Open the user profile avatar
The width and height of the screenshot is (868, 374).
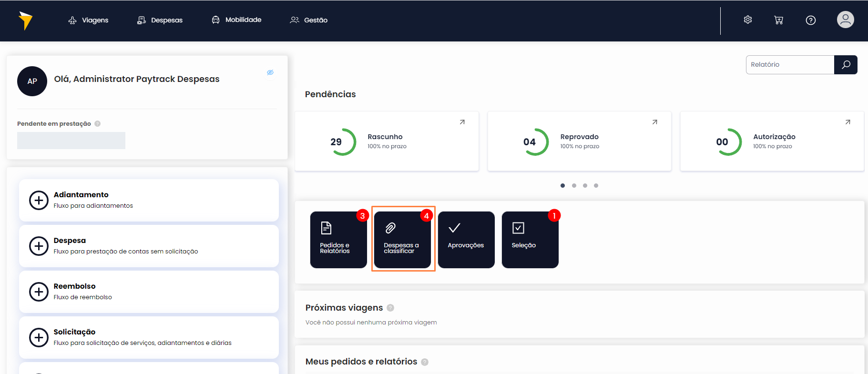846,20
